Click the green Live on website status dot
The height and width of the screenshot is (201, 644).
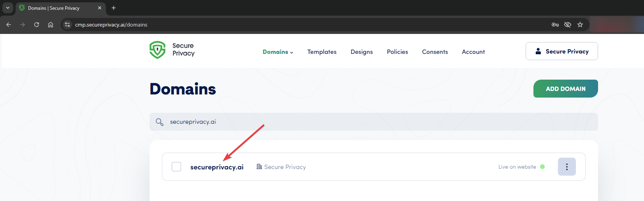(542, 167)
